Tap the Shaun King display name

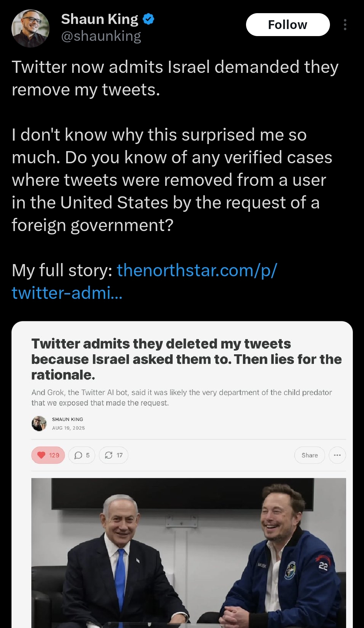pyautogui.click(x=99, y=19)
